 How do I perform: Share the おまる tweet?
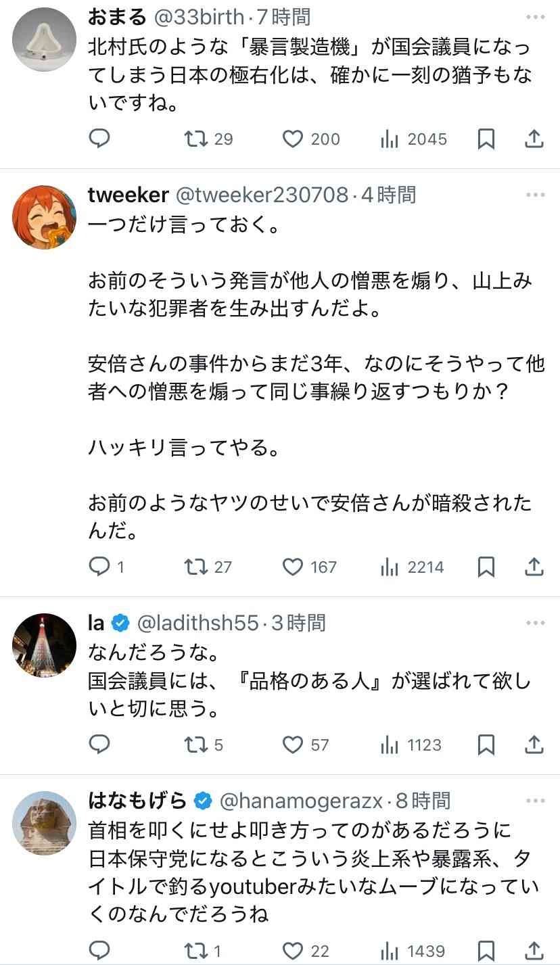(534, 139)
